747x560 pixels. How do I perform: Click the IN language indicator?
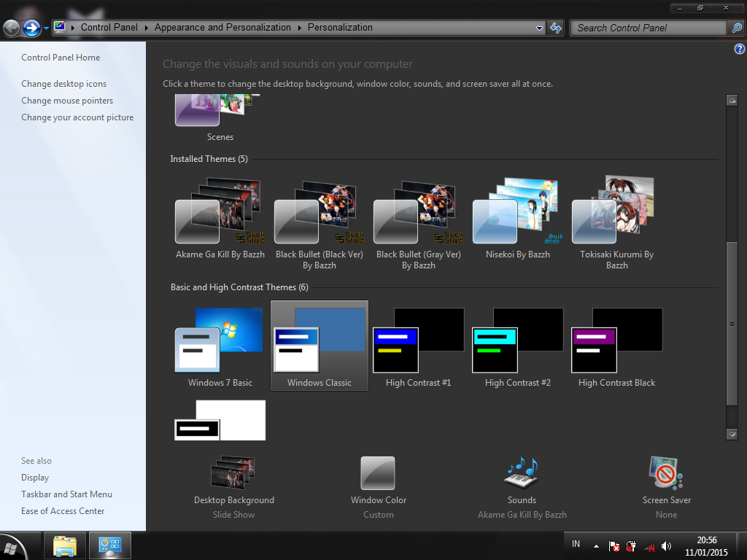click(x=576, y=544)
